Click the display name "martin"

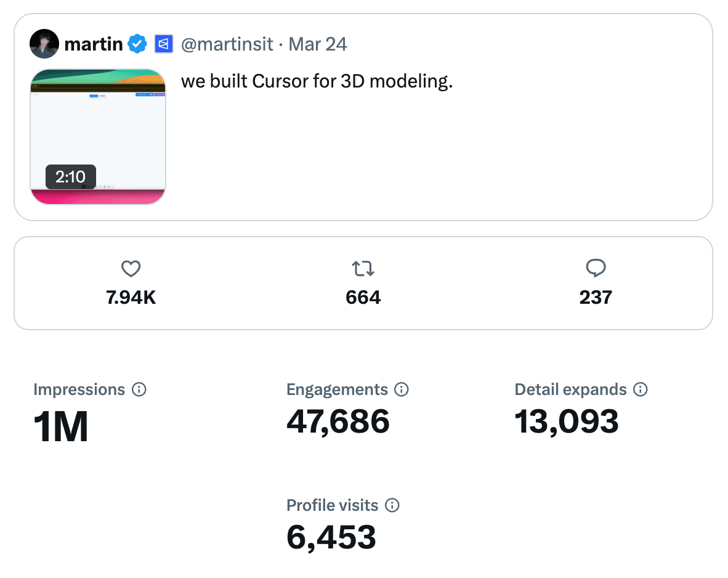pyautogui.click(x=93, y=44)
